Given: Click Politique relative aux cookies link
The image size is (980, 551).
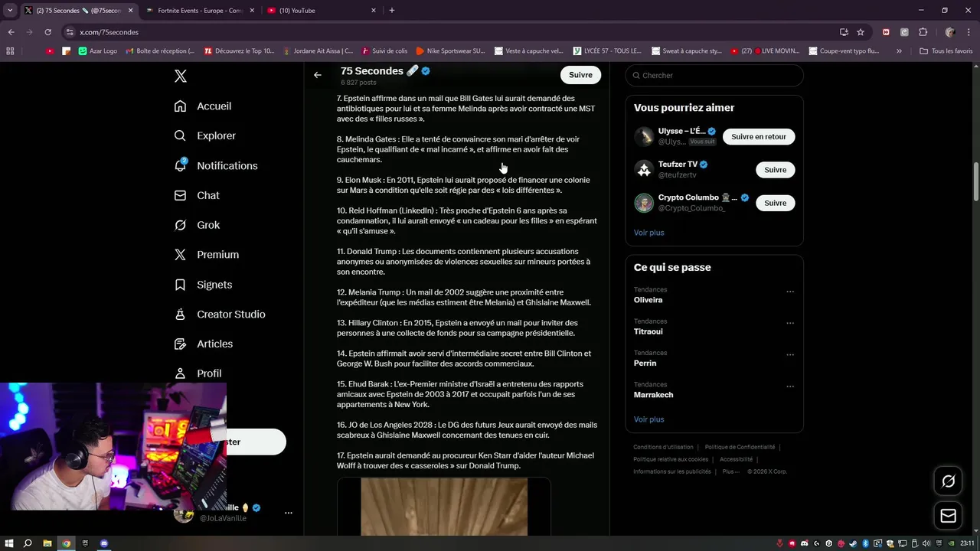Looking at the screenshot, I should pos(671,459).
